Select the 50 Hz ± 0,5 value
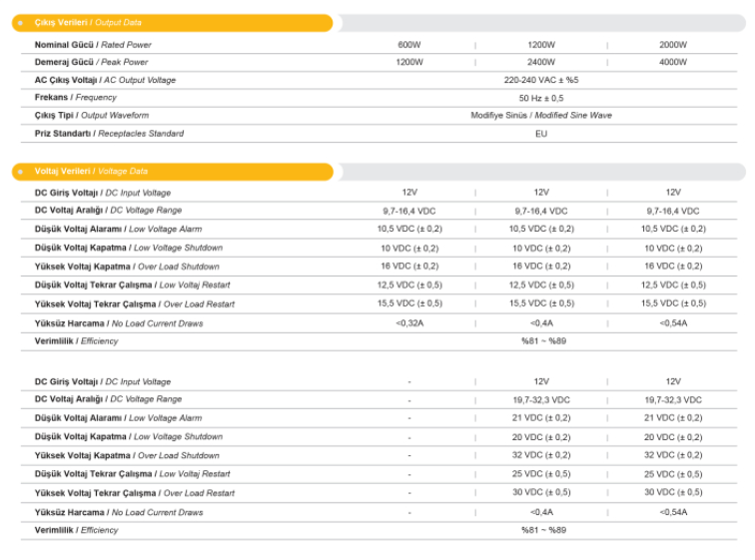The image size is (755, 560). (540, 98)
